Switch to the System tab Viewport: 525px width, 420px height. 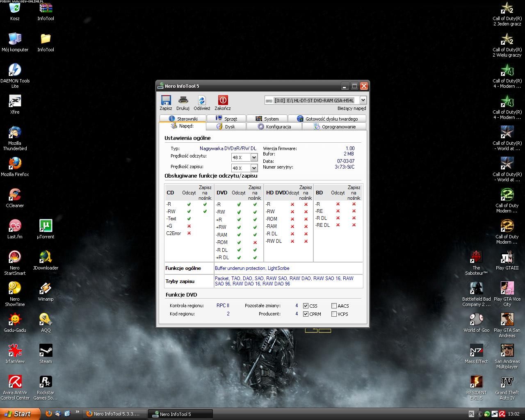(x=267, y=119)
